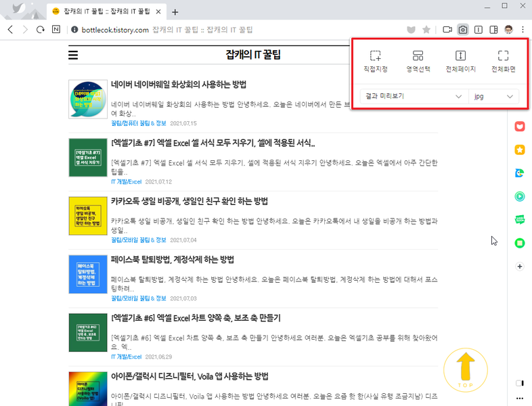
Task: Open the rainbow 디즈니필터 thumbnail
Action: (88, 389)
